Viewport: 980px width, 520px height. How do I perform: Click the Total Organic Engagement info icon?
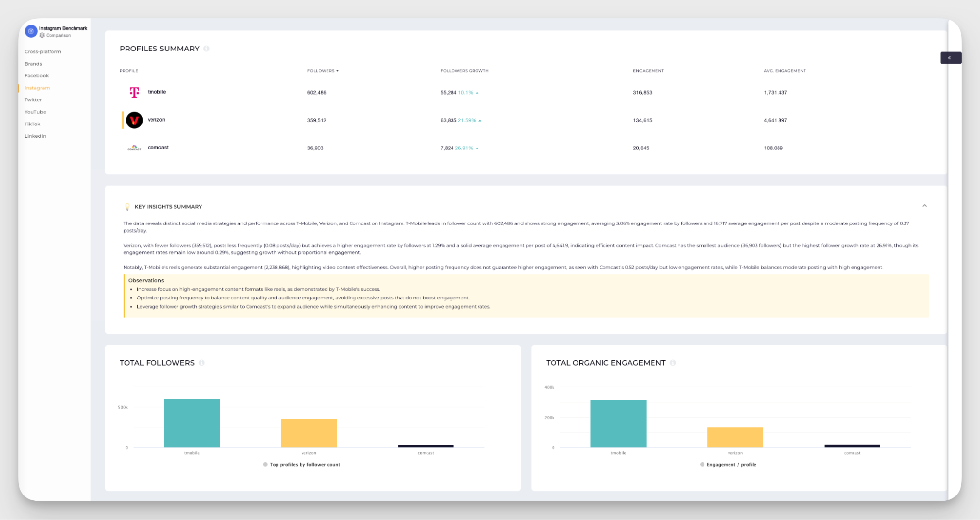click(673, 363)
